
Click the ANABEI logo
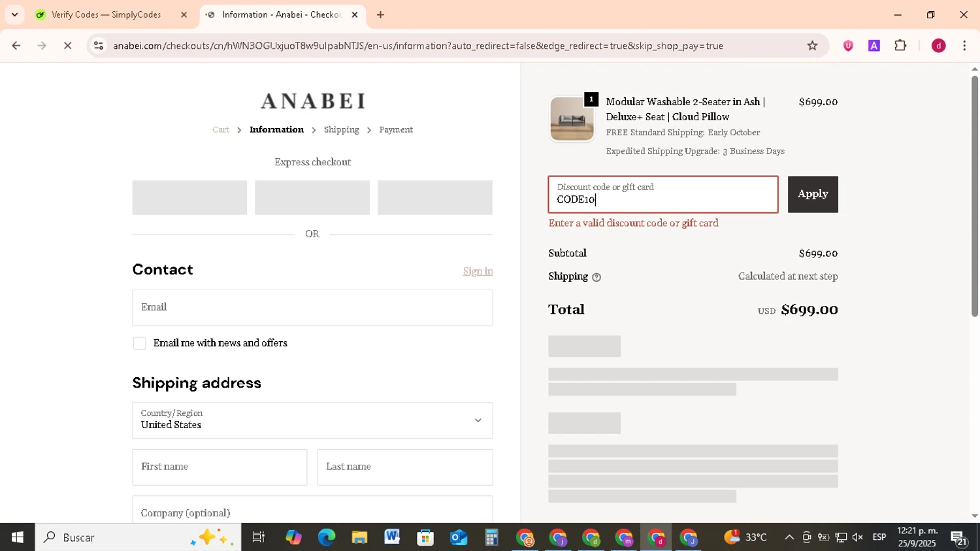(x=312, y=101)
